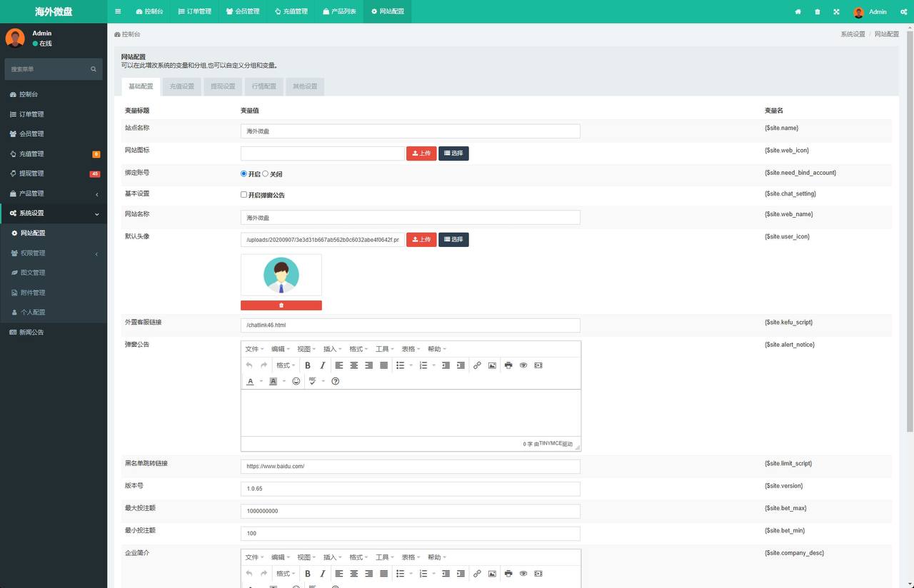Click the home icon in the top-right header

tap(798, 11)
